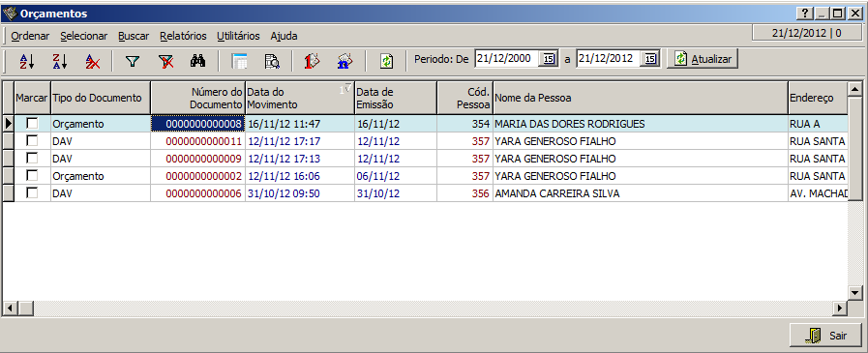The height and width of the screenshot is (353, 868).
Task: Click document number 0000000000011
Action: pyautogui.click(x=197, y=141)
